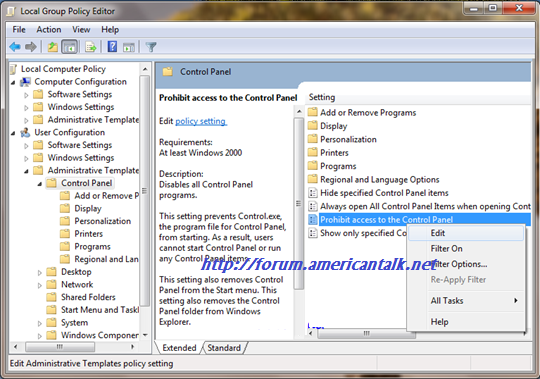The height and width of the screenshot is (379, 540).
Task: Click the Regional and Language Options folder icon in list
Action: [x=313, y=179]
